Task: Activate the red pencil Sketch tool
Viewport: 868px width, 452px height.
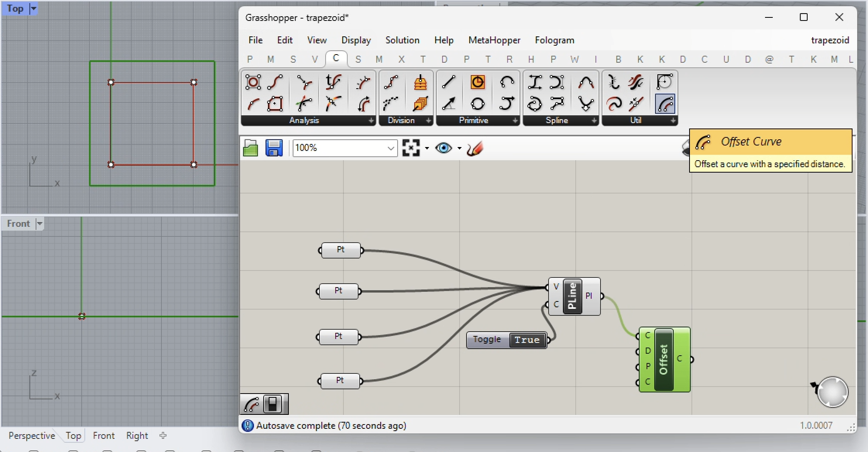Action: pyautogui.click(x=475, y=148)
